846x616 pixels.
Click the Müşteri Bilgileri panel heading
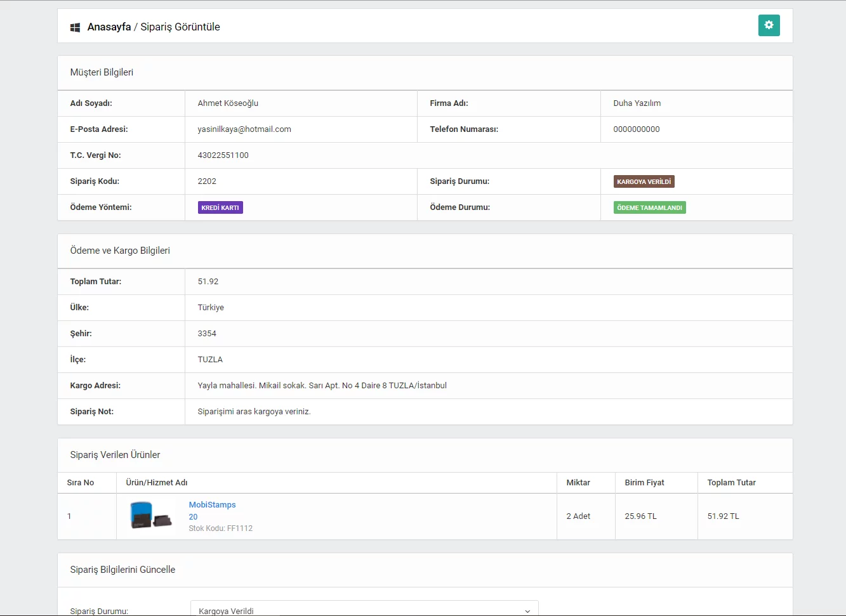tap(102, 72)
